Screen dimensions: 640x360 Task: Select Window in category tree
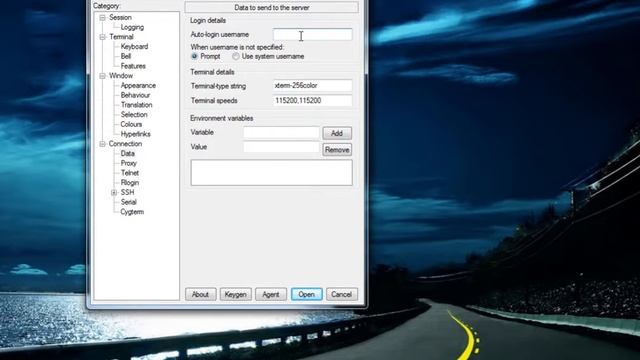pos(121,76)
